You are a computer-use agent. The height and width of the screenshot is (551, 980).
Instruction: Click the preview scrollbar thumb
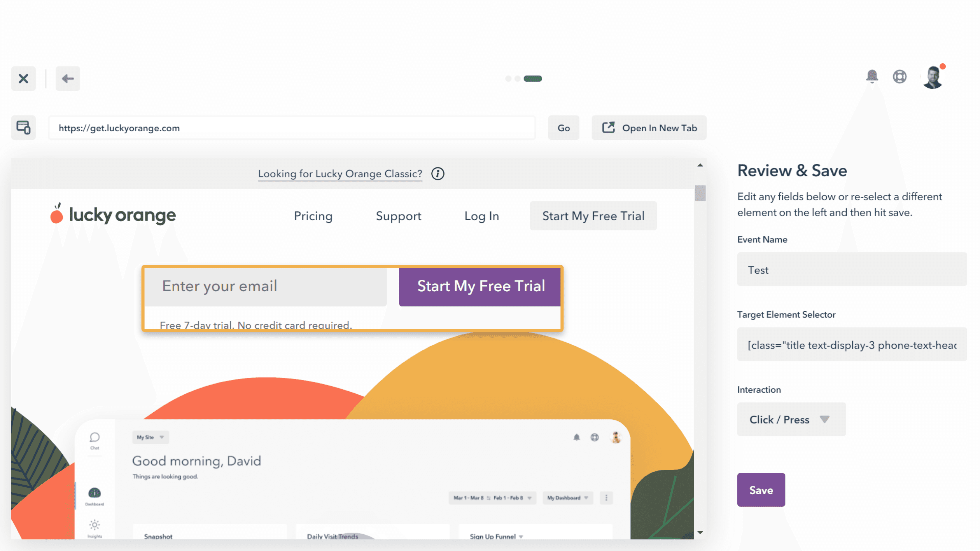click(700, 193)
